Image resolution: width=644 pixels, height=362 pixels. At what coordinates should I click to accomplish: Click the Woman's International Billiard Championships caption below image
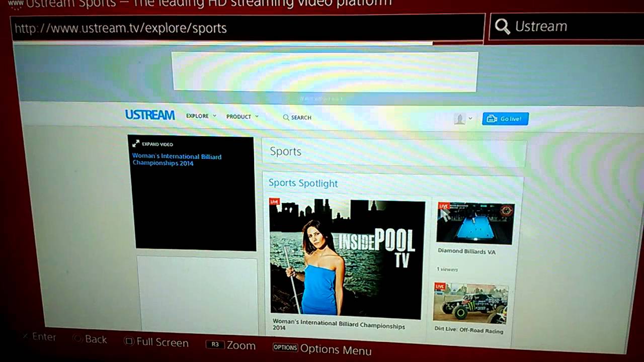339,324
